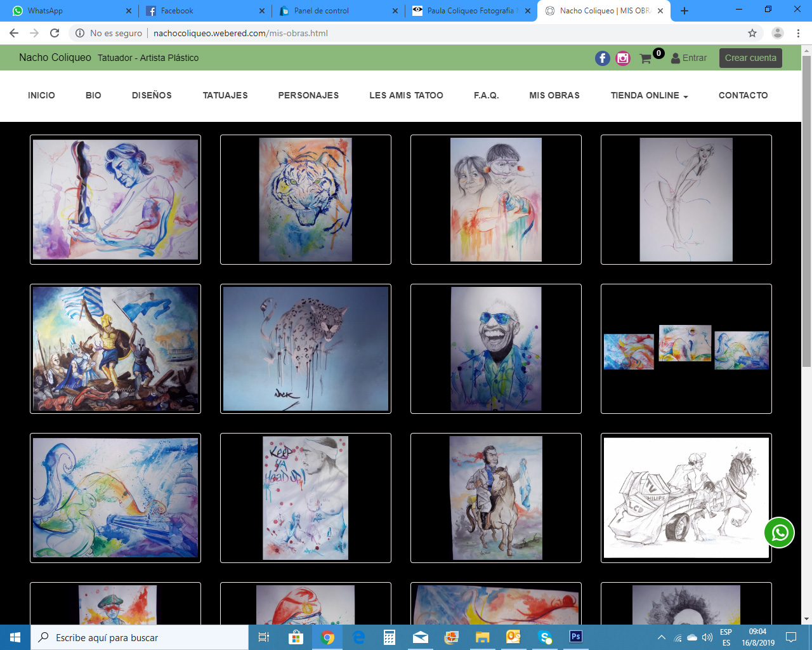Open the leopard painting thumbnail

pos(306,348)
